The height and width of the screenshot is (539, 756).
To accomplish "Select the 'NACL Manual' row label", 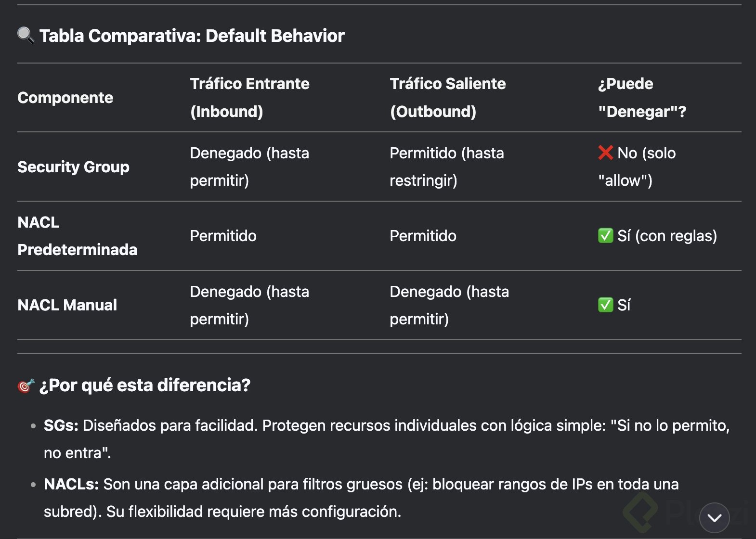I will coord(67,305).
